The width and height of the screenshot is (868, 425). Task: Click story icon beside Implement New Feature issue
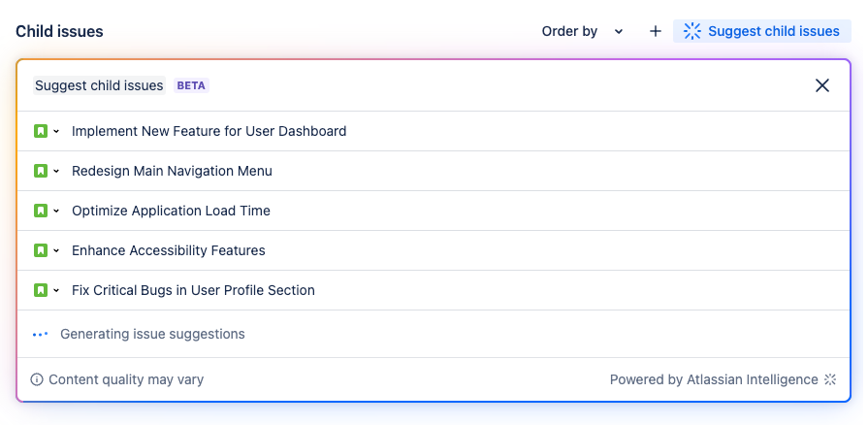click(x=40, y=131)
